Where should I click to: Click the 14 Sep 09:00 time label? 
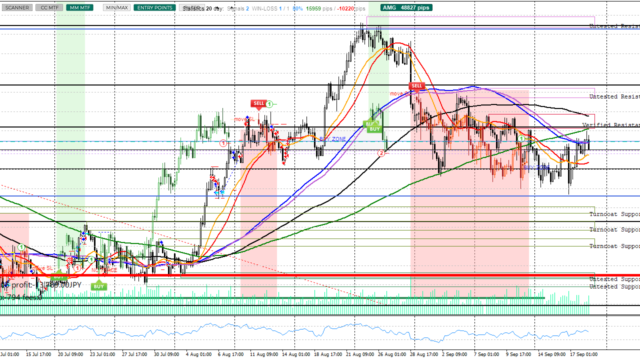[x=551, y=354]
